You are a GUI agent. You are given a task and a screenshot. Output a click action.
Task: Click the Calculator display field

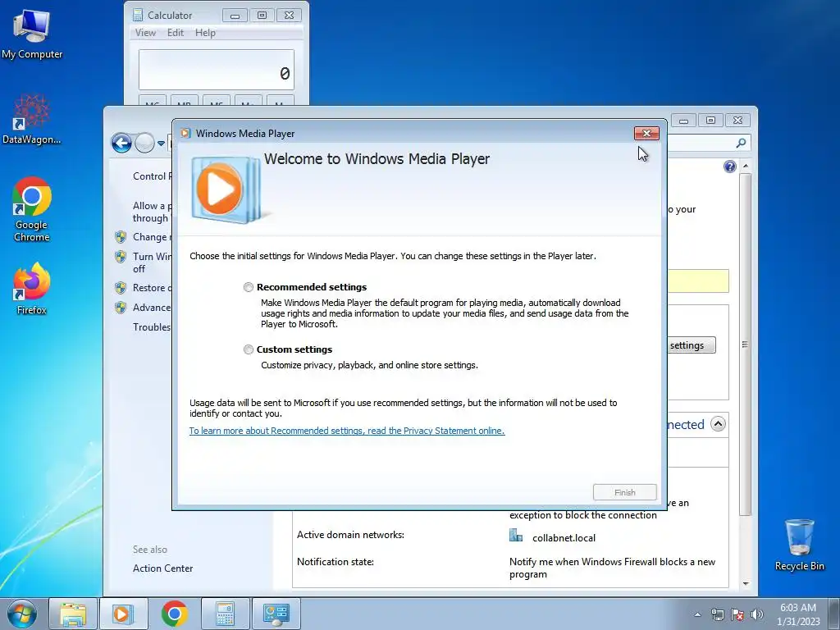[x=217, y=71]
